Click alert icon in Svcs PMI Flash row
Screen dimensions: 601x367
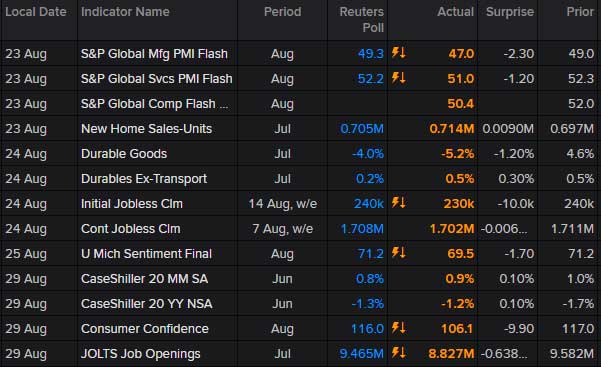tap(399, 78)
